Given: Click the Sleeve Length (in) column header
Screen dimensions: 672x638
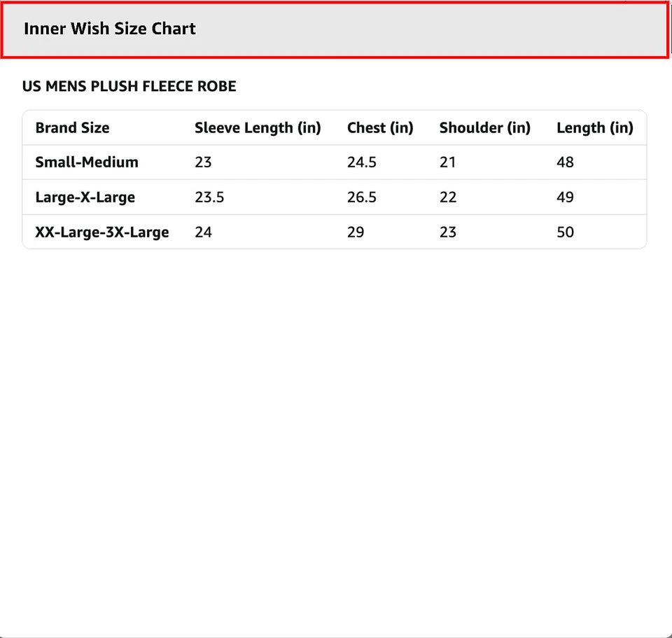Looking at the screenshot, I should [258, 128].
